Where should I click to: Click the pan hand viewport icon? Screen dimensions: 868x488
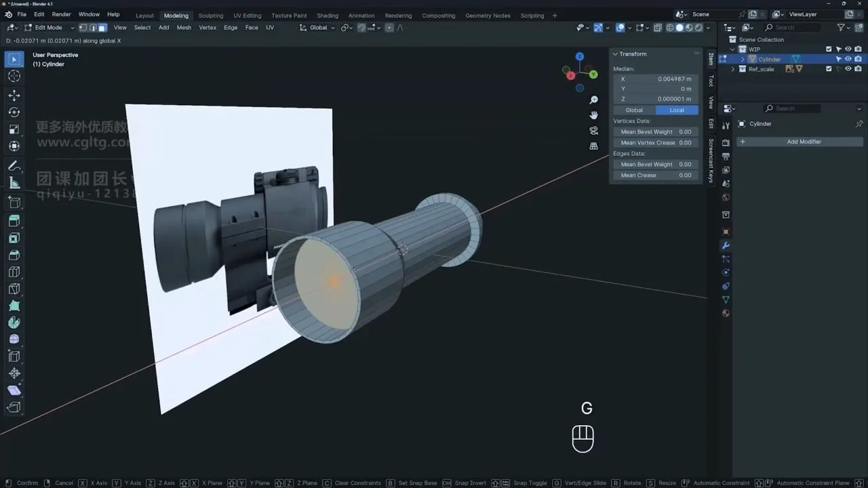593,115
